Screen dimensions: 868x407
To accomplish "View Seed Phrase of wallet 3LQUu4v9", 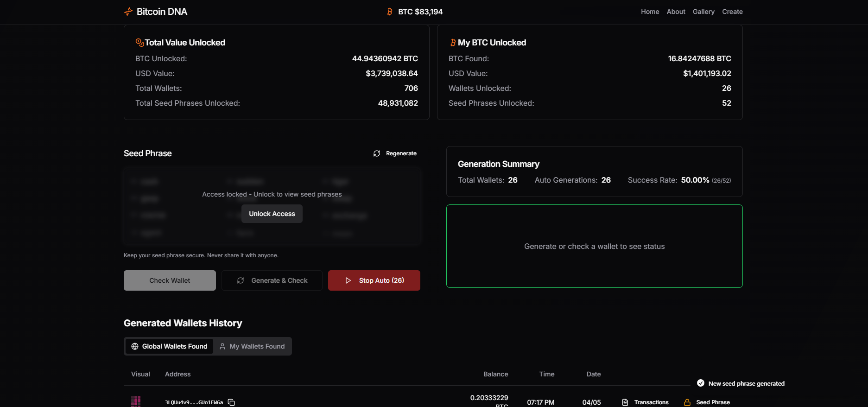I will [x=707, y=402].
